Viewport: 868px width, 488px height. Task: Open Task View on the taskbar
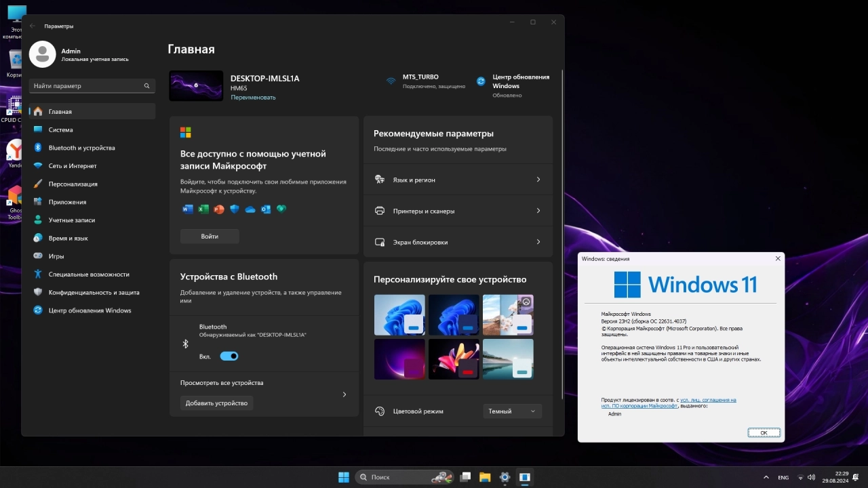point(465,477)
